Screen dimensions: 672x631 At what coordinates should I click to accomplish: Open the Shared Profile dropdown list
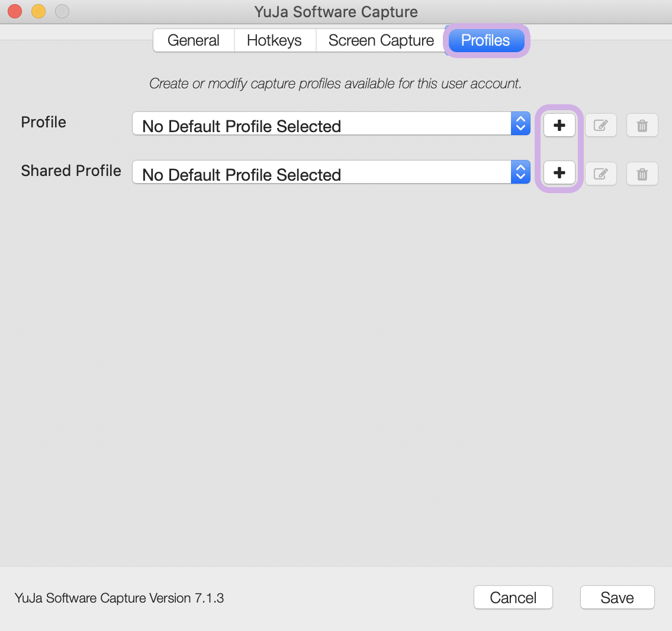[332, 172]
